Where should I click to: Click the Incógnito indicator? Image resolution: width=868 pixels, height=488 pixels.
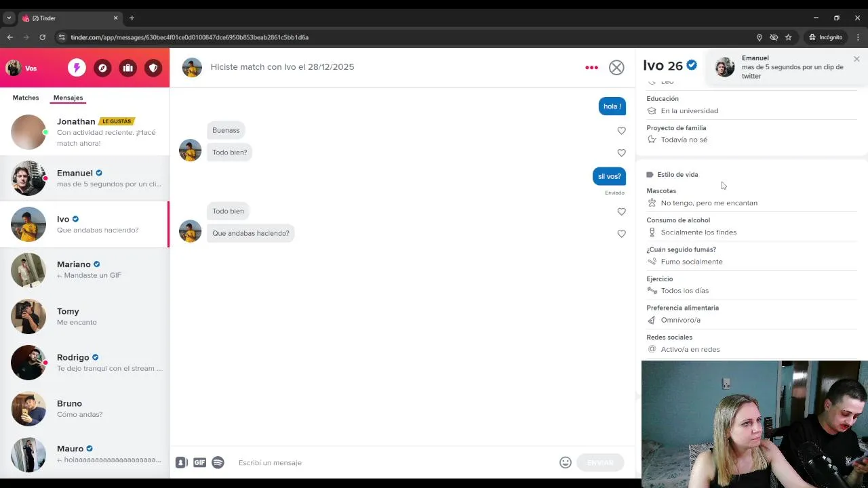825,37
